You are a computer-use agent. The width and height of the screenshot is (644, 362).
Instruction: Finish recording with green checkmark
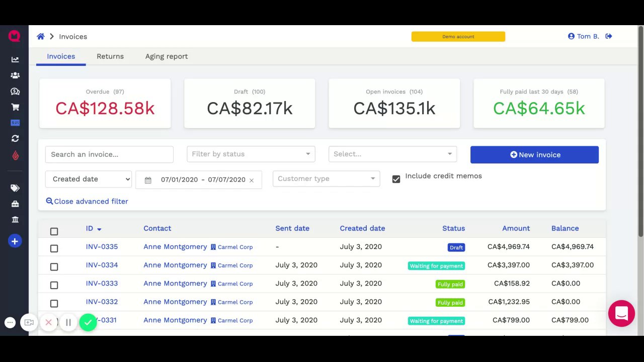[88, 323]
